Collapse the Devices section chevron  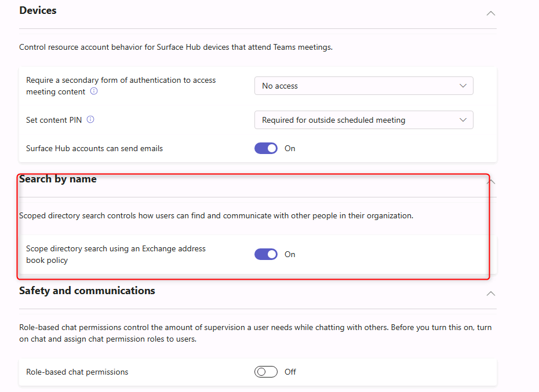490,13
